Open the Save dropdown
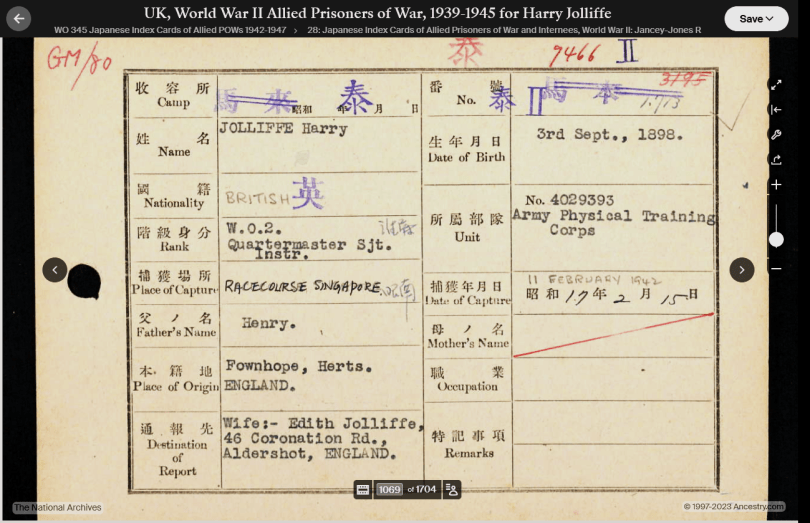The image size is (810, 523). [755, 18]
